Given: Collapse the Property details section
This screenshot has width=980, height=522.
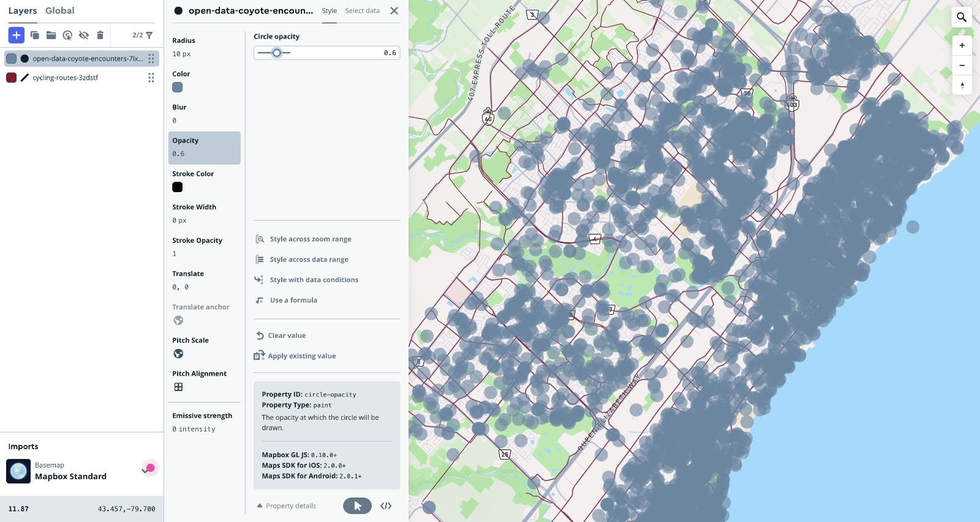Looking at the screenshot, I should [287, 506].
